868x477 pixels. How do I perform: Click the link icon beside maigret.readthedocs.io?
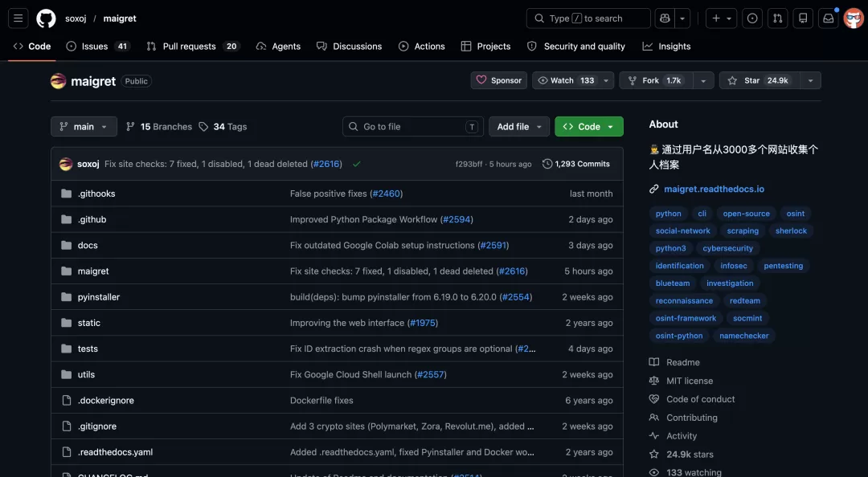[x=653, y=190]
